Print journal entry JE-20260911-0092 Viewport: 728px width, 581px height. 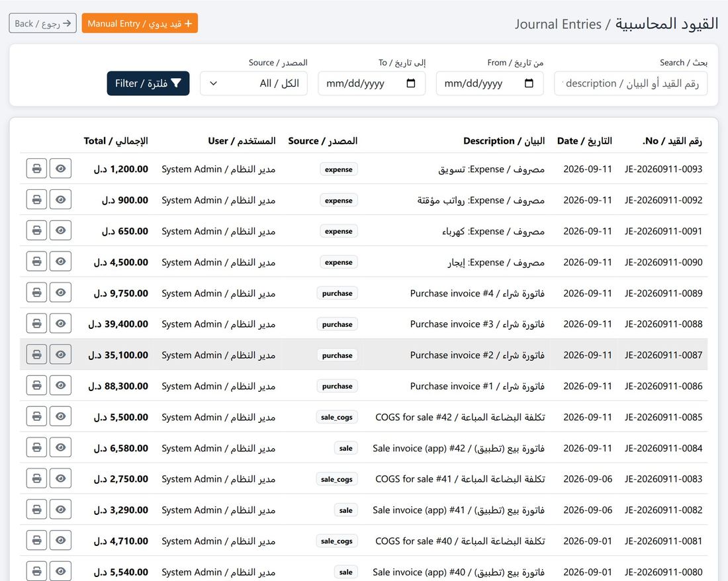click(x=36, y=200)
